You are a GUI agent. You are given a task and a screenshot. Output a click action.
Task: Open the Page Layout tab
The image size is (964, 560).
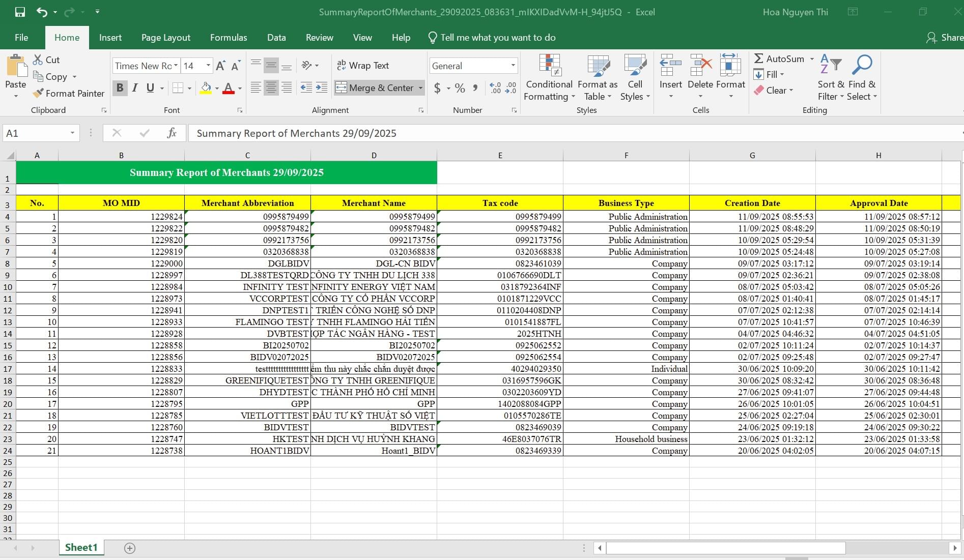tap(165, 38)
